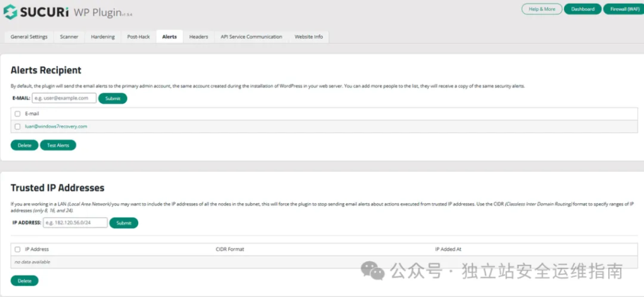This screenshot has width=644, height=297.
Task: Open the Firewall (WAF) button
Action: [x=625, y=9]
